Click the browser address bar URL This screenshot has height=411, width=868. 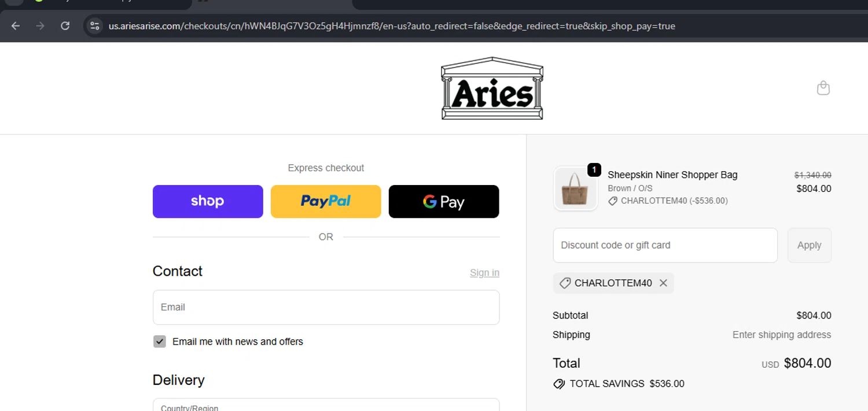392,26
